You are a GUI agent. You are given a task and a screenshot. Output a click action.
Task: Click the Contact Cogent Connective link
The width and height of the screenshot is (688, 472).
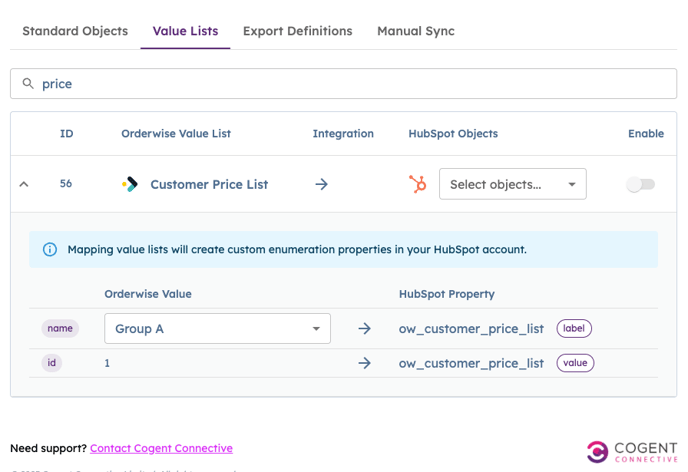pyautogui.click(x=161, y=448)
